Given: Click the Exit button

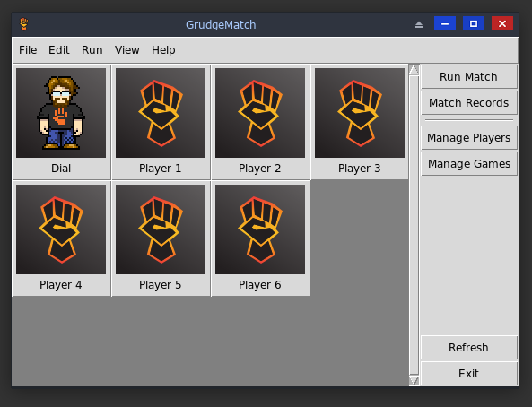Looking at the screenshot, I should tap(469, 373).
